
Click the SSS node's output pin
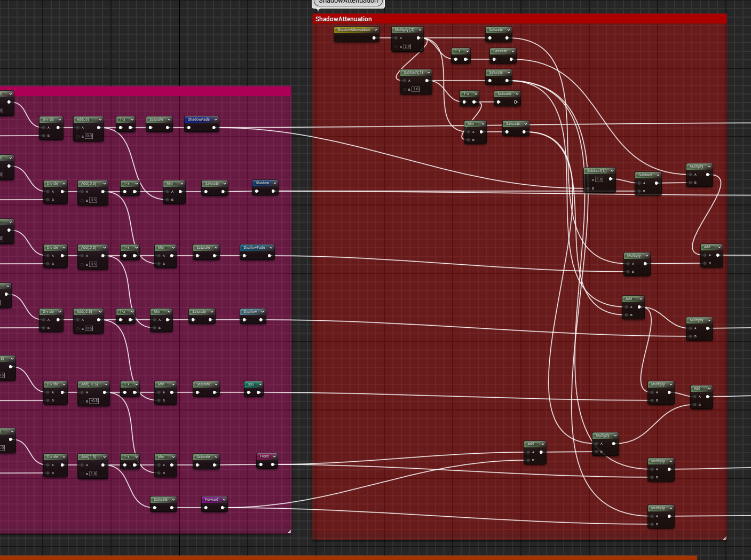(x=259, y=392)
